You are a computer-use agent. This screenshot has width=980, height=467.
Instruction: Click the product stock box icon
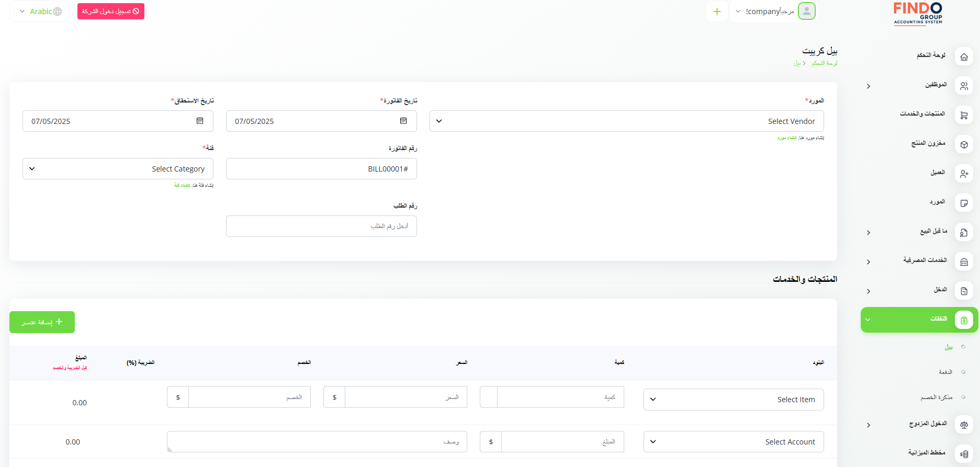pyautogui.click(x=964, y=145)
